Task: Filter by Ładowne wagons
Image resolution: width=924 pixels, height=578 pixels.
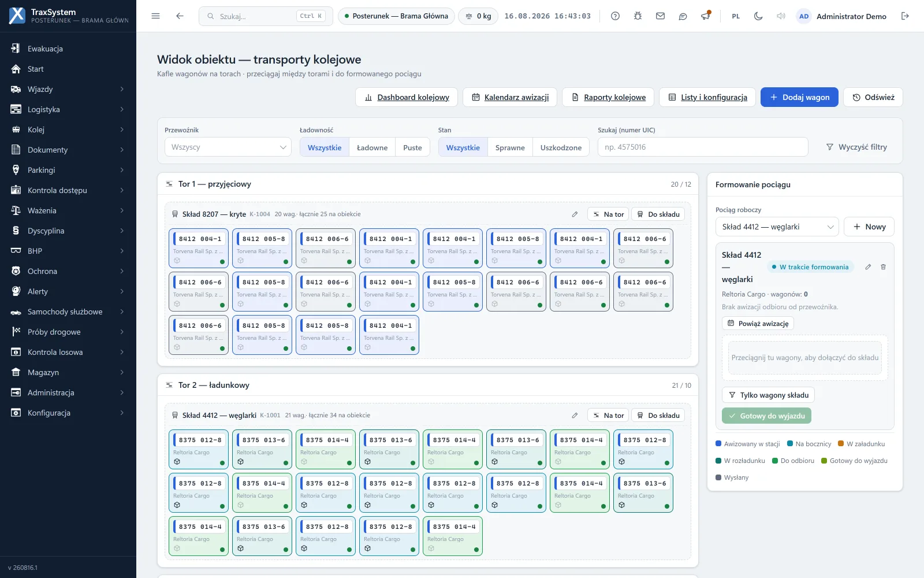Action: point(372,147)
